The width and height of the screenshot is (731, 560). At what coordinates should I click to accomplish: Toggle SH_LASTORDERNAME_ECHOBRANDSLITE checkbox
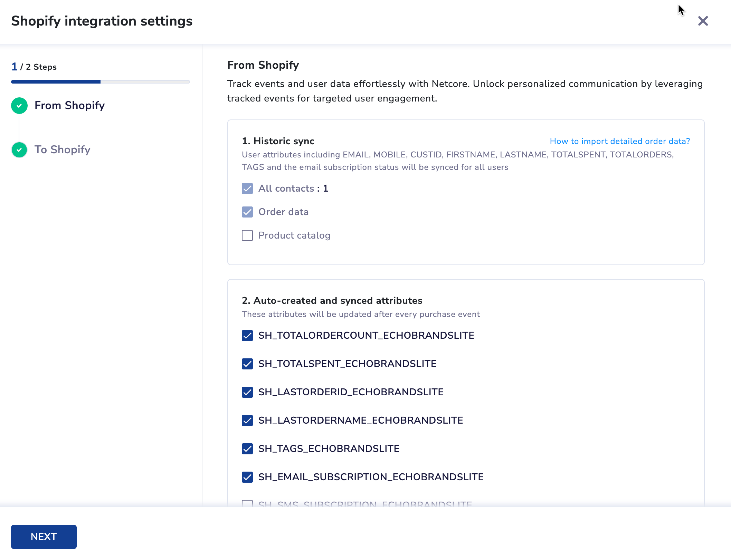coord(247,421)
